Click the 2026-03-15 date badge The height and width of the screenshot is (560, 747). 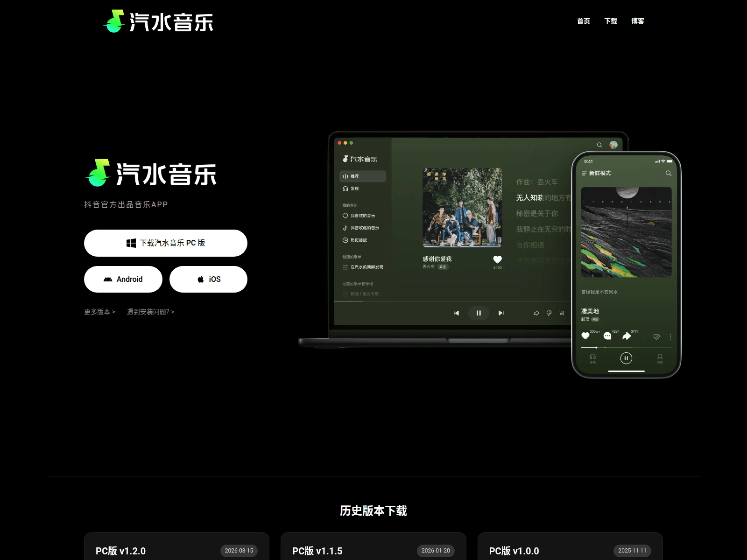click(239, 551)
